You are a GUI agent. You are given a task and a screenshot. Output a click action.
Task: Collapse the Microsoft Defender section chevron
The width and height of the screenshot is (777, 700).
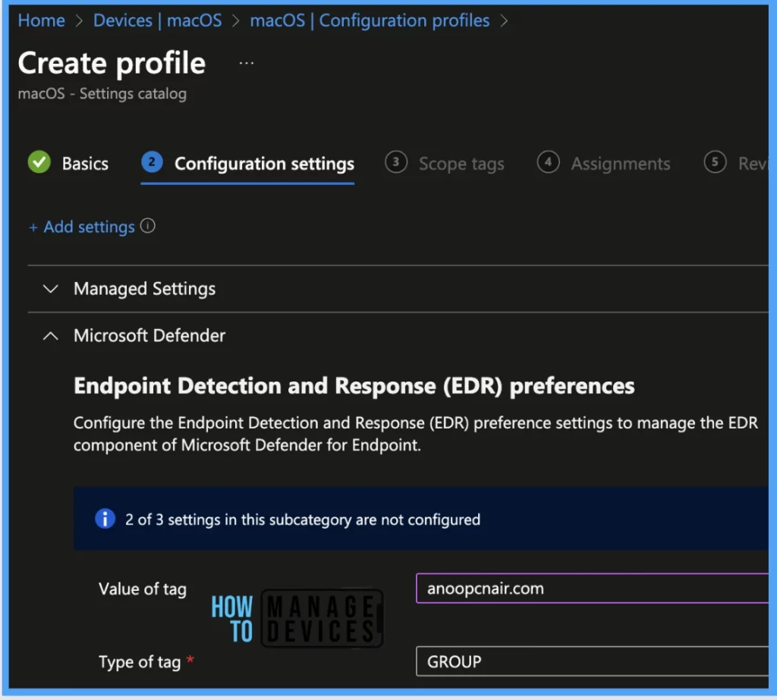click(x=51, y=336)
